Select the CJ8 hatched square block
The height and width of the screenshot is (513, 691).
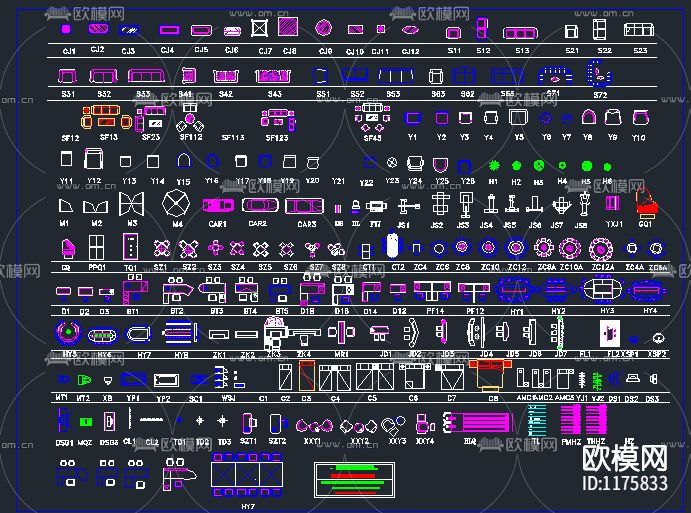pyautogui.click(x=288, y=27)
